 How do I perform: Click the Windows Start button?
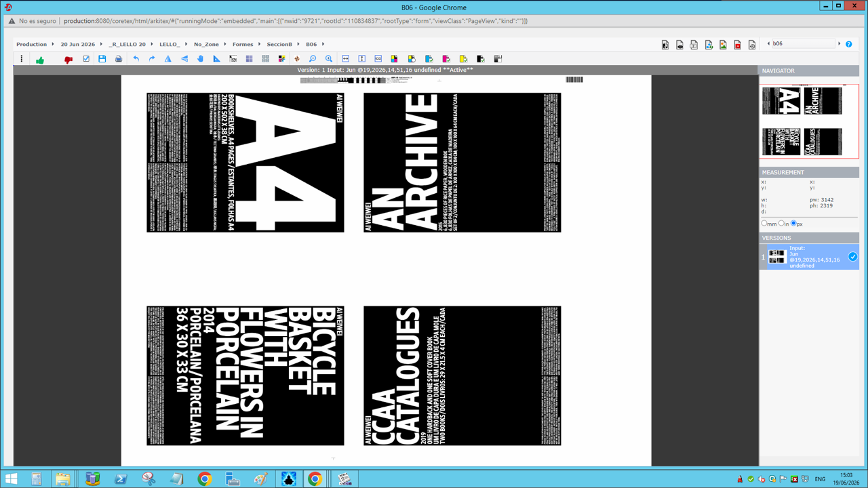[x=11, y=479]
